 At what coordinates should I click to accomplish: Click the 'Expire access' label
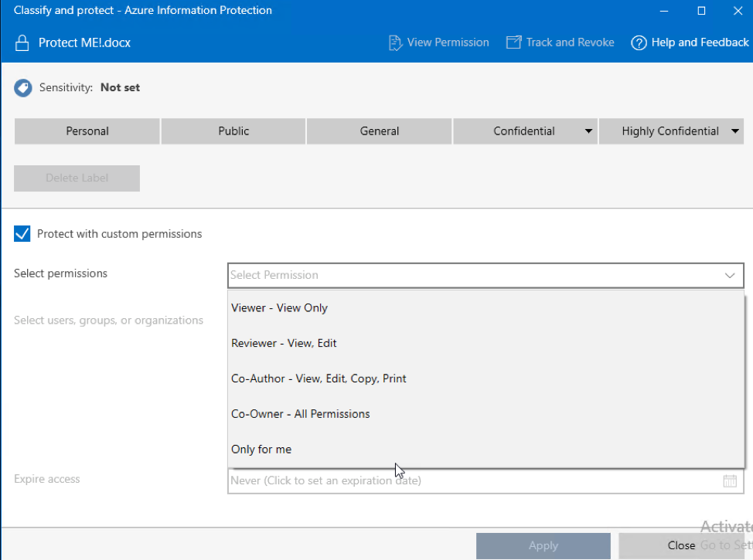click(x=47, y=479)
